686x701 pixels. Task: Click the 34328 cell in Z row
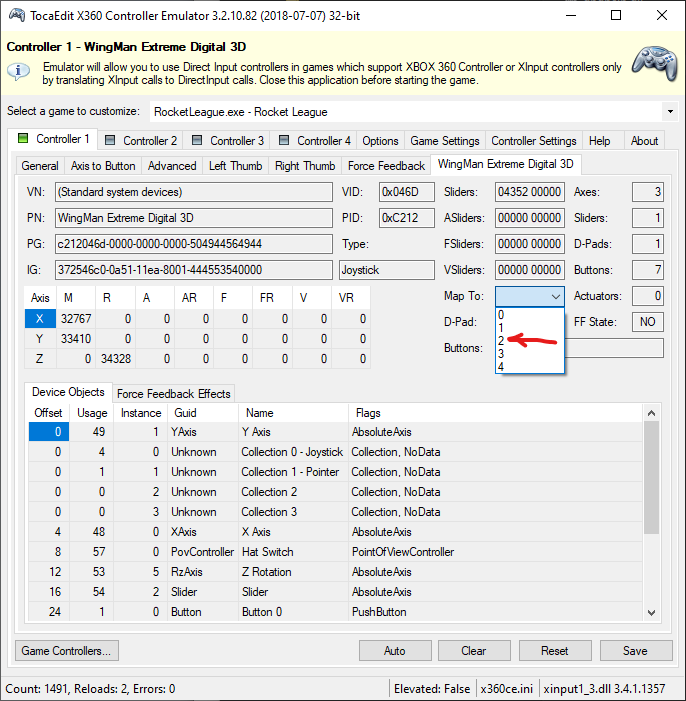(x=115, y=359)
